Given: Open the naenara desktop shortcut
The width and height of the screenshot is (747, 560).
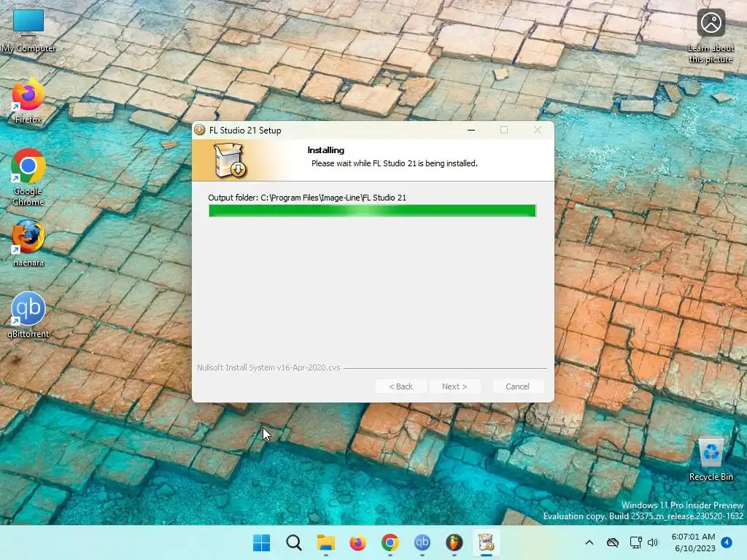Looking at the screenshot, I should point(28,244).
